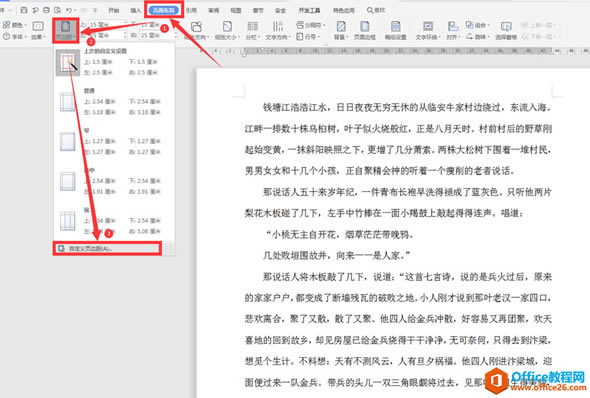This screenshot has height=398, width=590.
Task: Click the 纸张大小 paper size icon
Action: [x=227, y=26]
